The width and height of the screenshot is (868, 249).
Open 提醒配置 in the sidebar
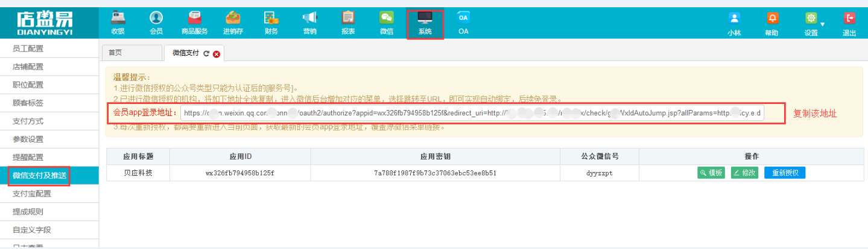pos(49,157)
